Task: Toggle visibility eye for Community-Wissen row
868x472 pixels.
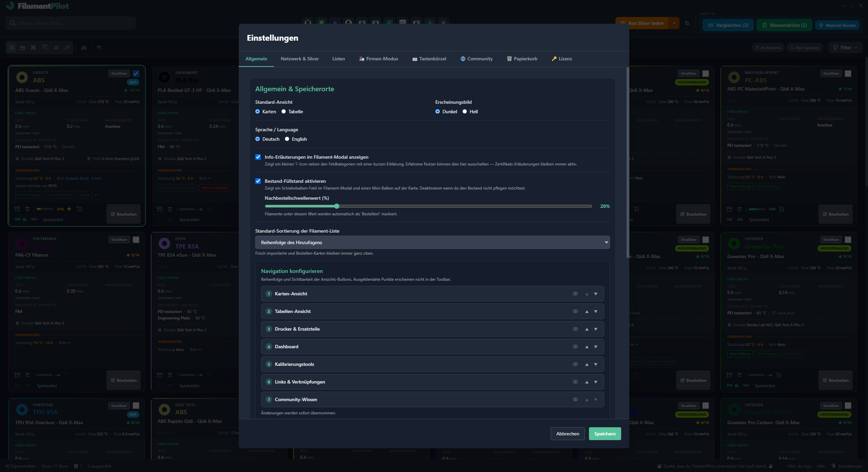Action: tap(575, 399)
